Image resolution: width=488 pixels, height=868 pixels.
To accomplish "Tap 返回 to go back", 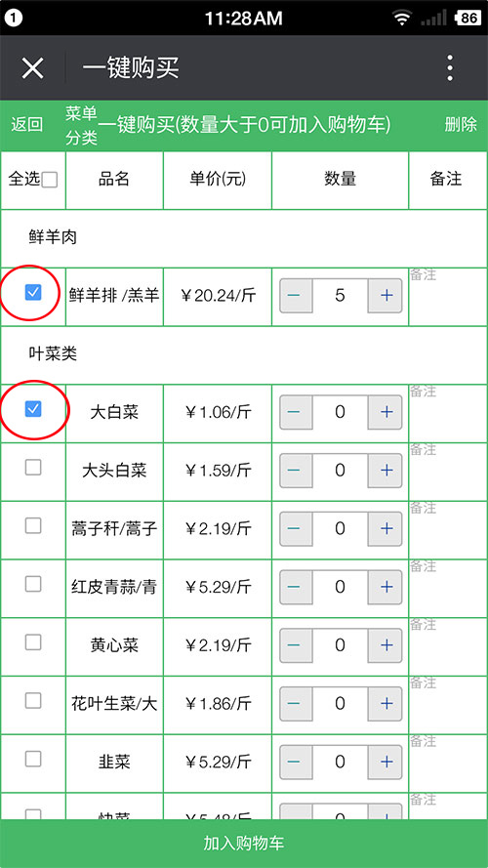I will 27,125.
